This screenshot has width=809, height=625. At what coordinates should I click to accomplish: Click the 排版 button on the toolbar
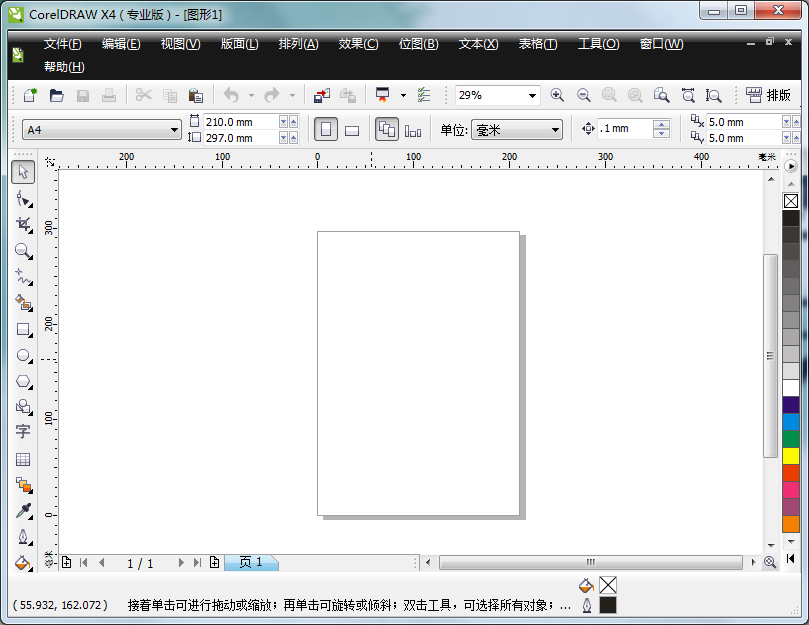pyautogui.click(x=768, y=94)
